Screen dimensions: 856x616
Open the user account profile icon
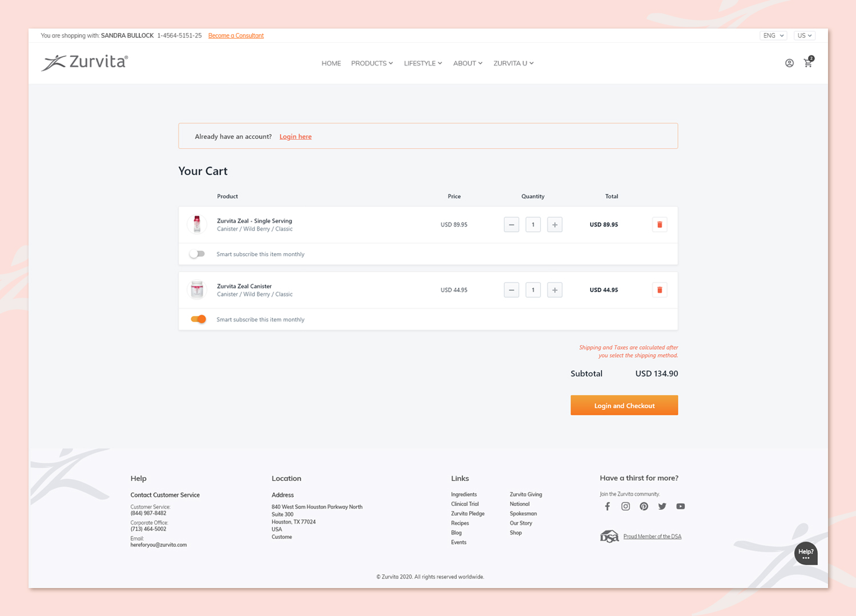[789, 63]
